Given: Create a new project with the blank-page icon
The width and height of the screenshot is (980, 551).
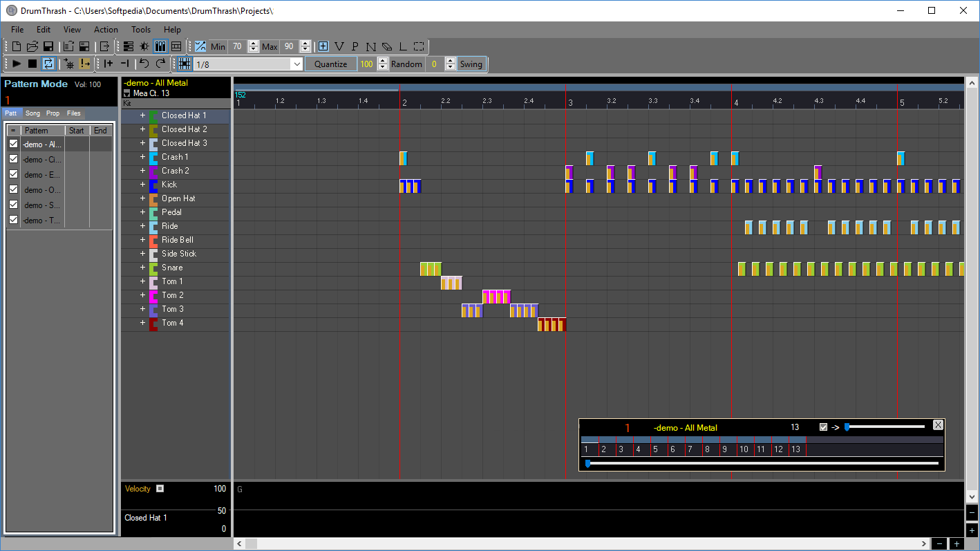Looking at the screenshot, I should (x=17, y=46).
